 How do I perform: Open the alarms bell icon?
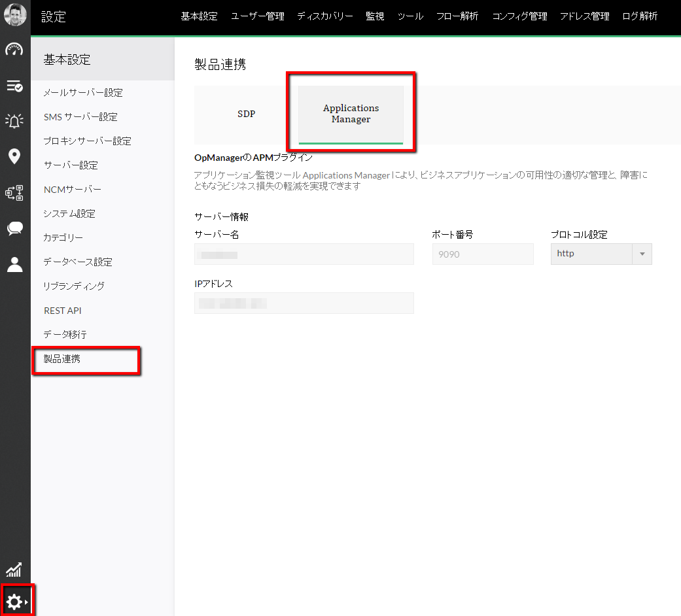[x=14, y=121]
